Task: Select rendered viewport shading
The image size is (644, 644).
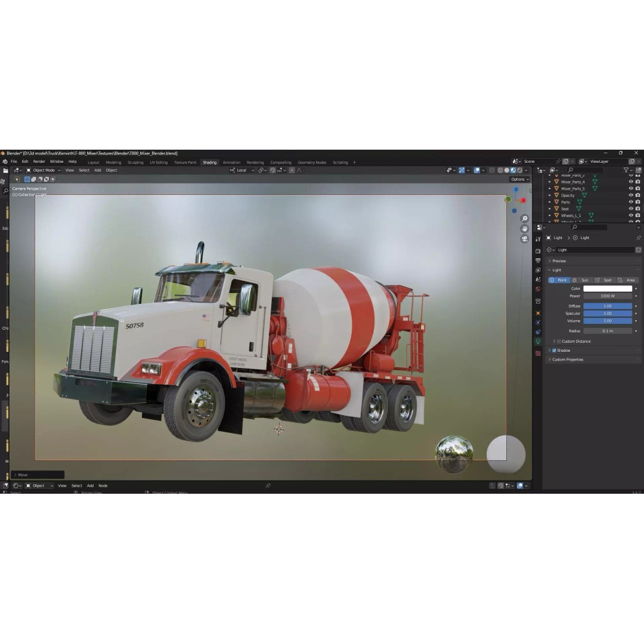Action: [519, 170]
